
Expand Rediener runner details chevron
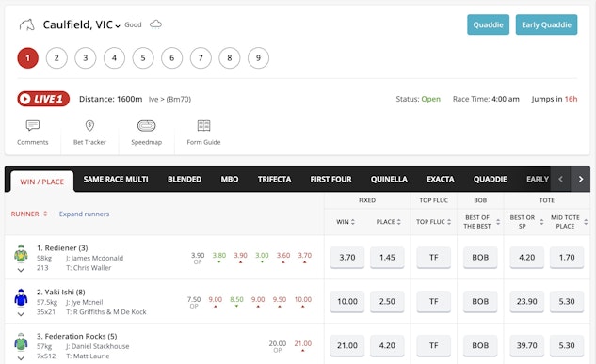21,270
